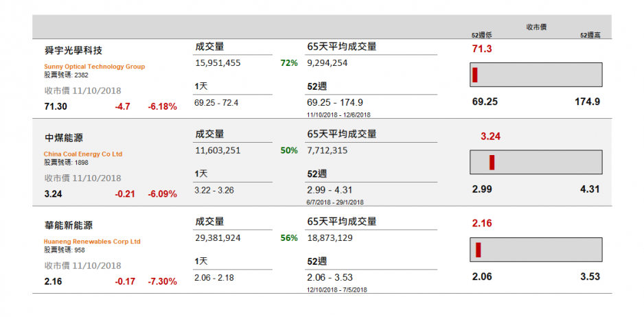Click -6.18% change for Sunny Optical
This screenshot has width=644, height=317.
pos(162,107)
